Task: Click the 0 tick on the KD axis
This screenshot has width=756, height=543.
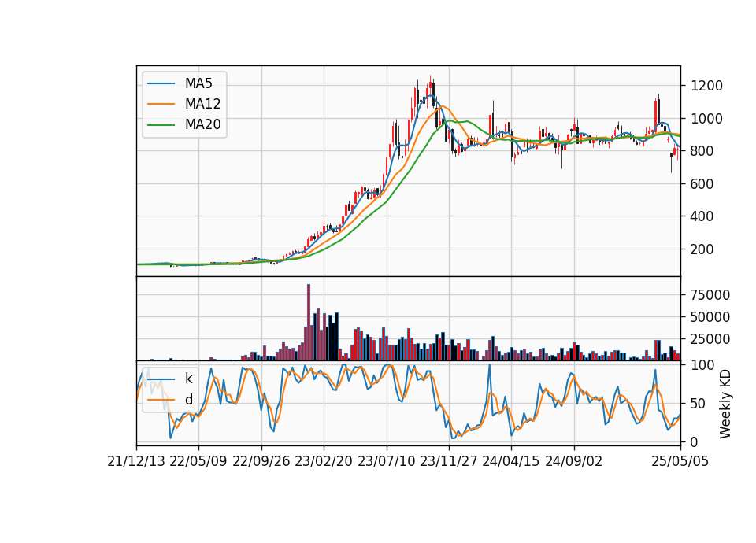Action: tap(695, 441)
